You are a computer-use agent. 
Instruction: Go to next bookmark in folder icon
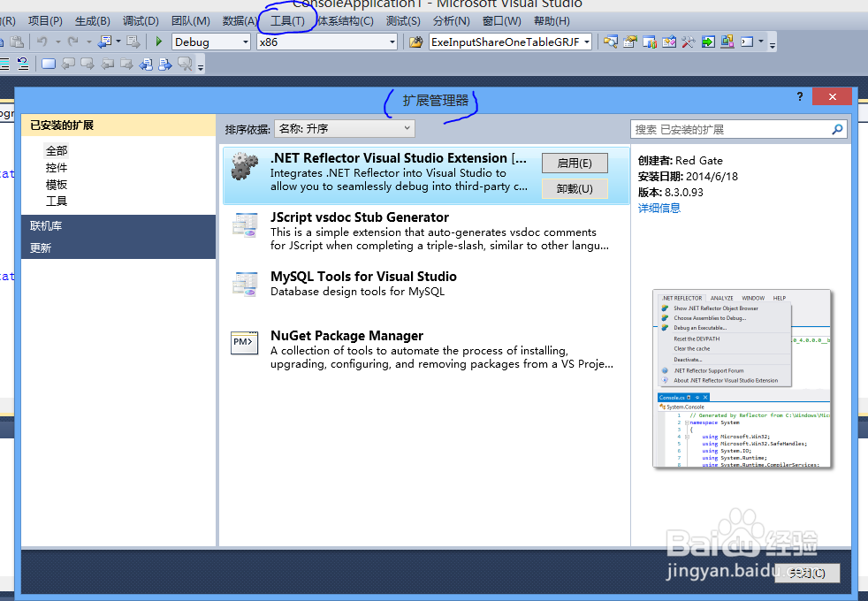coord(126,65)
